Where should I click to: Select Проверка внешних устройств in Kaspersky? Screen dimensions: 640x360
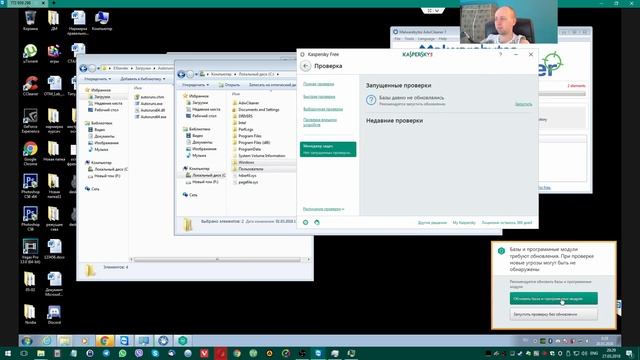point(320,122)
